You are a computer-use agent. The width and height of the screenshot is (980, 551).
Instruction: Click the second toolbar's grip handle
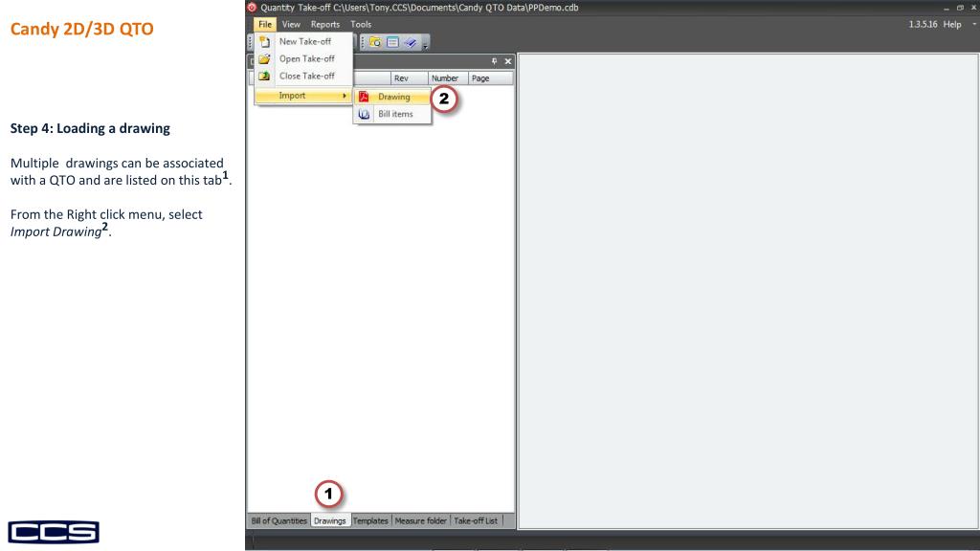(x=363, y=42)
